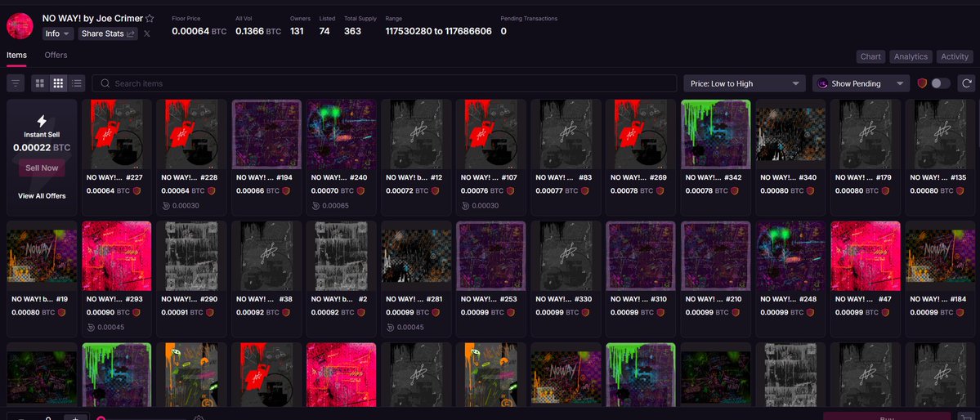Open the filters panel icon
This screenshot has height=420, width=980.
tap(15, 83)
